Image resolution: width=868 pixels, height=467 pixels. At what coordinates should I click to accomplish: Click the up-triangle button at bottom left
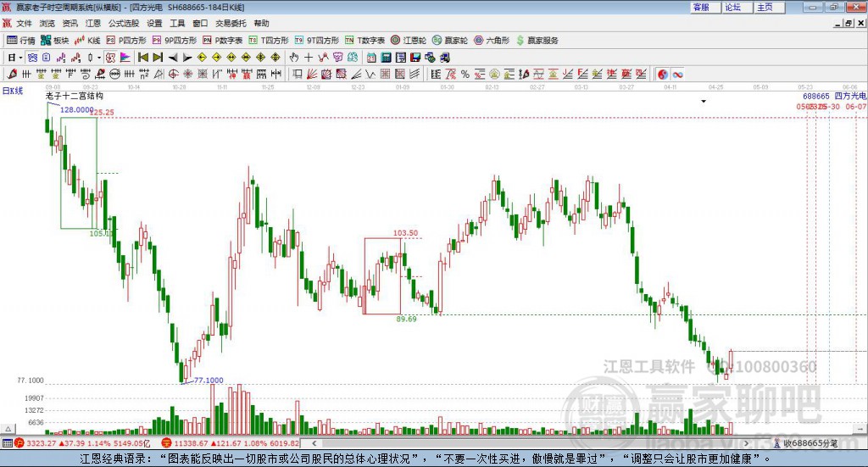pos(8,429)
